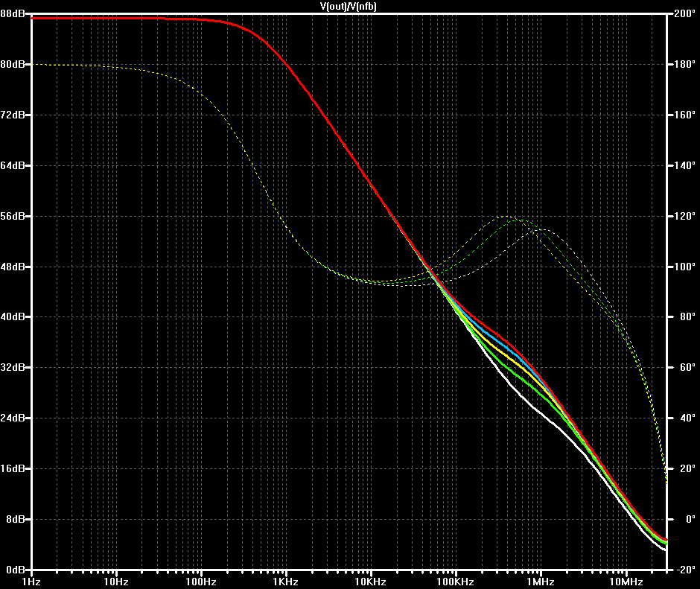
Task: Click the 32dB magnitude axis label
Action: click(x=13, y=368)
